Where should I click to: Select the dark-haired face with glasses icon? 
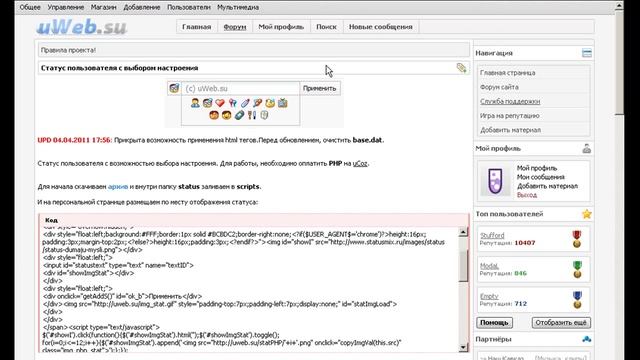[227, 115]
